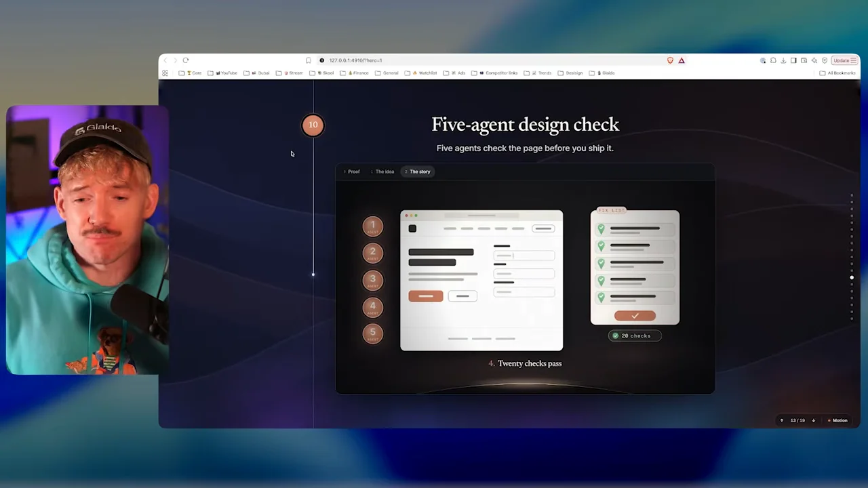Bookmark this page with the bookmark icon
868x488 pixels.
pos(309,60)
